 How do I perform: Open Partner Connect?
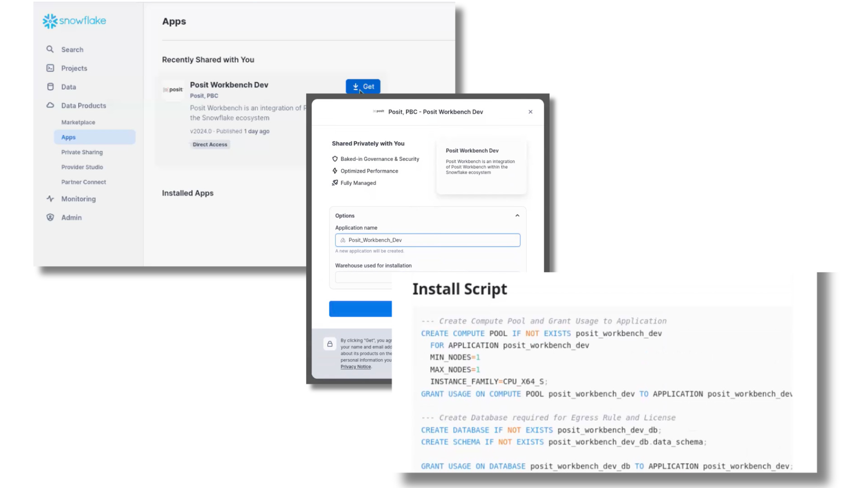(x=84, y=182)
